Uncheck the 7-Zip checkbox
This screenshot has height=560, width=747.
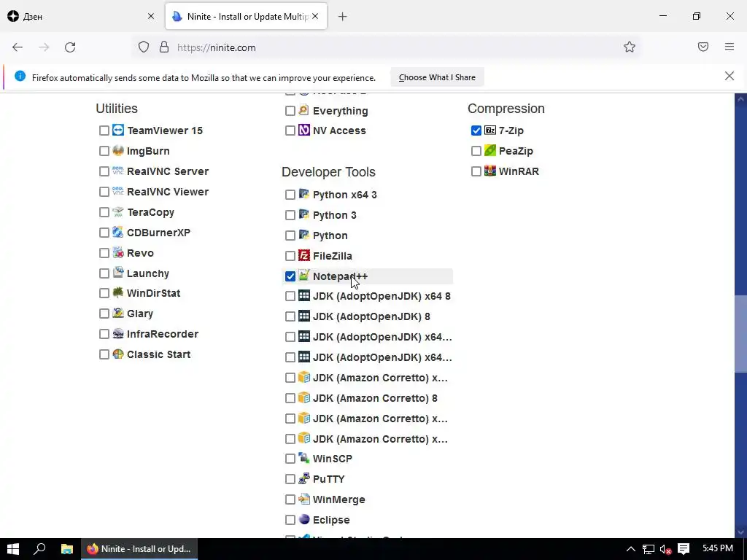[x=476, y=131]
